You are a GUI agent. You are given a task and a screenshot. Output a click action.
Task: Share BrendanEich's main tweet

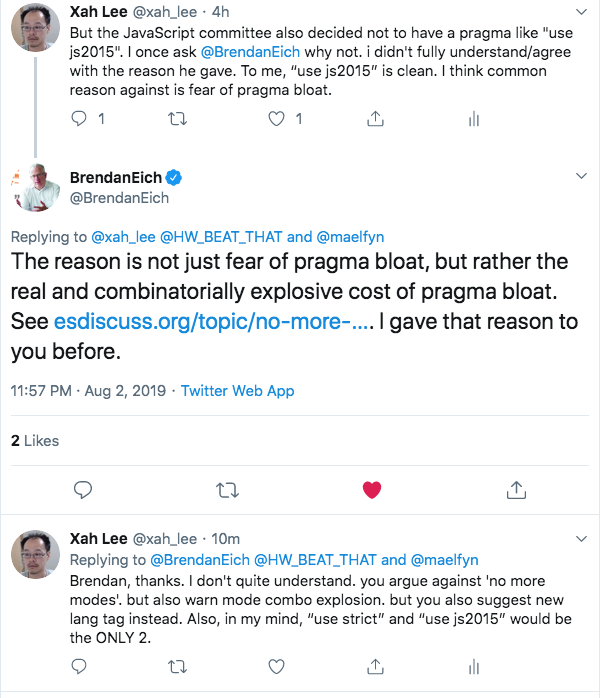[517, 489]
